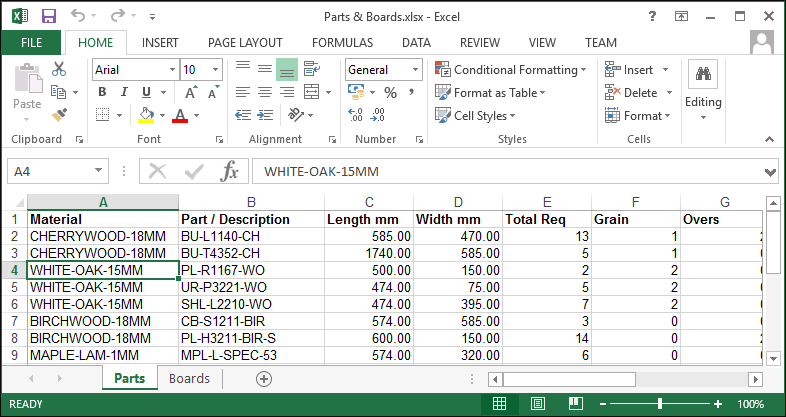Switch to the TEAM tab
This screenshot has width=786, height=417.
(601, 43)
